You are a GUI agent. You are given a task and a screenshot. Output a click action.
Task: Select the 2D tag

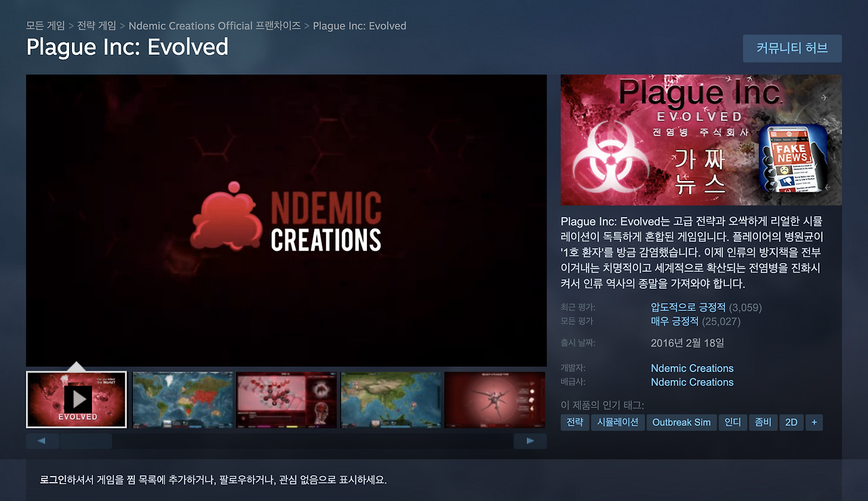[791, 422]
